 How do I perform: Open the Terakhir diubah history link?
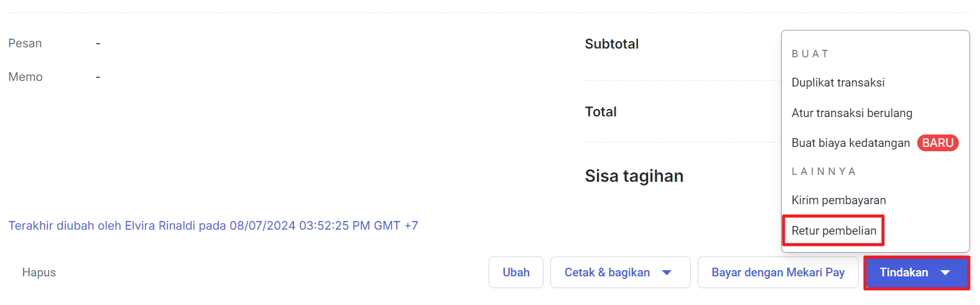(213, 226)
